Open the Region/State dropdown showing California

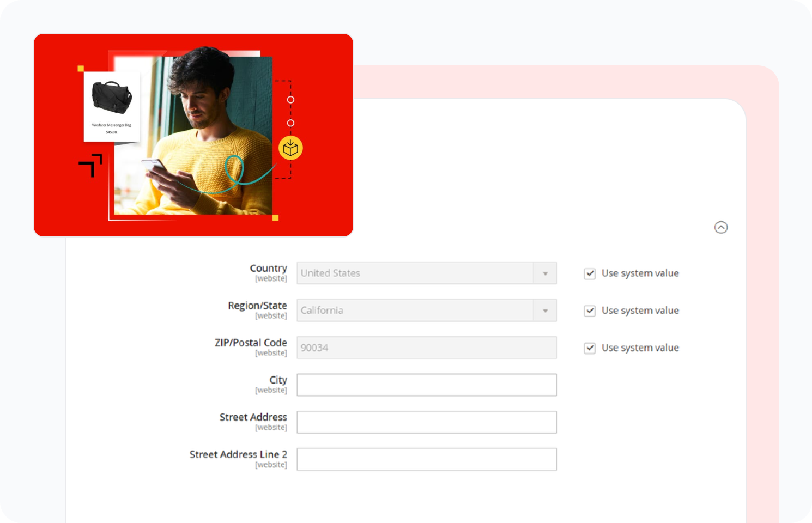pos(427,311)
